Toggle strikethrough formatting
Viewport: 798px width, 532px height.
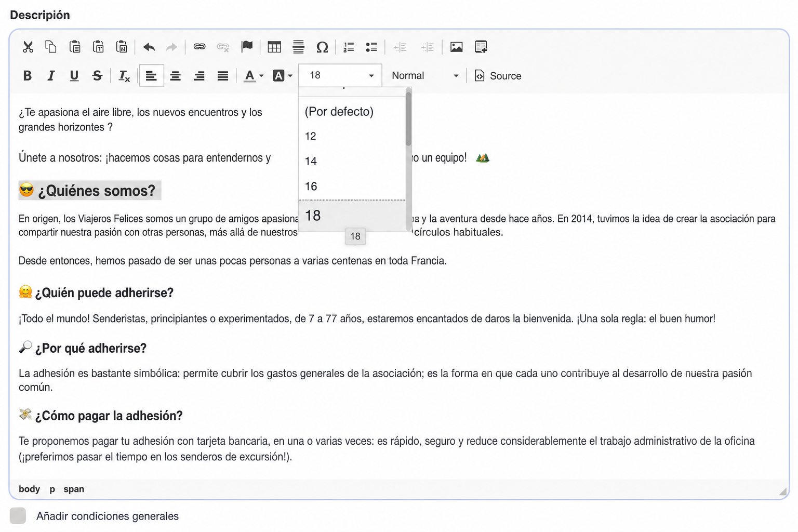coord(97,76)
